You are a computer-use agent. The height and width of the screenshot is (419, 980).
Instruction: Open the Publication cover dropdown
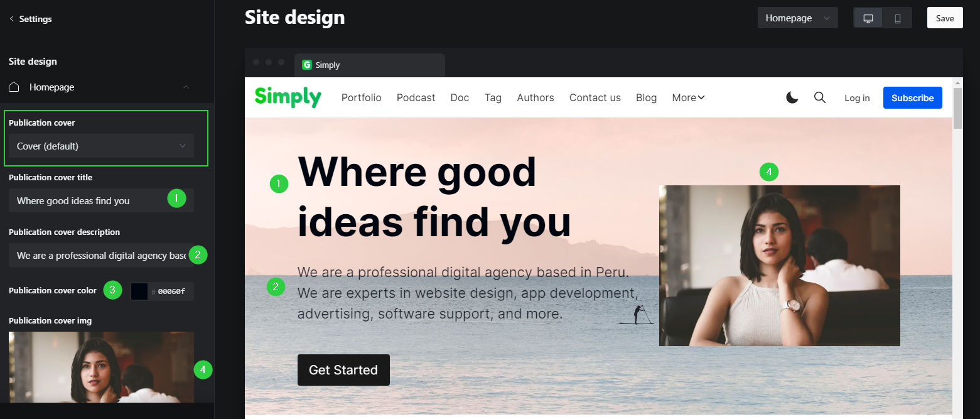(x=101, y=146)
